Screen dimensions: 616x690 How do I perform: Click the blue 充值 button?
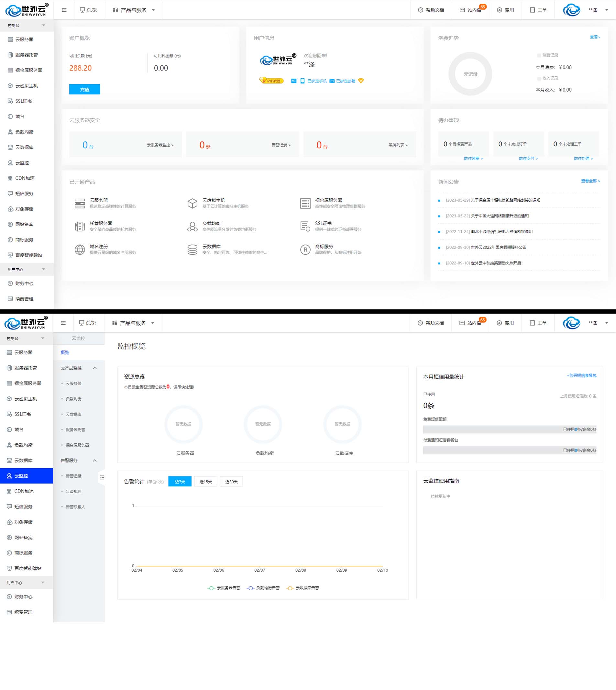click(x=85, y=89)
